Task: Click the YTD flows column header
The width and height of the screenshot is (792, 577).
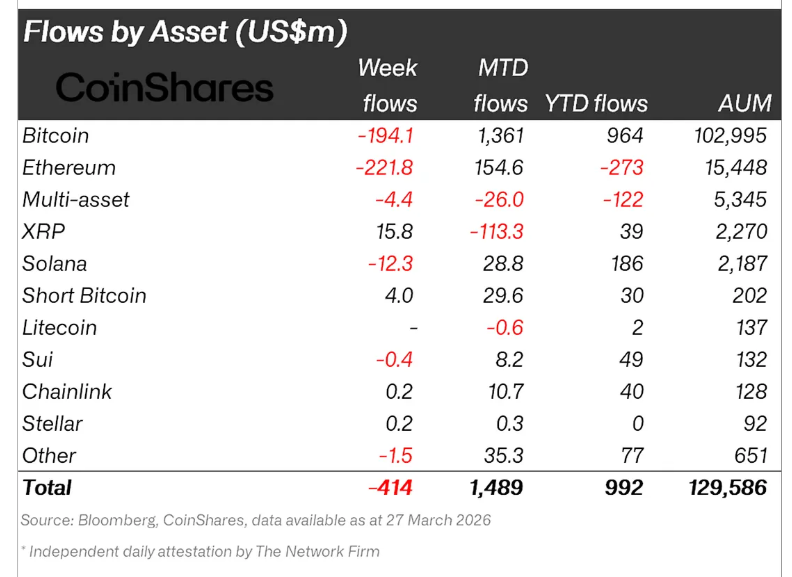Action: tap(596, 104)
